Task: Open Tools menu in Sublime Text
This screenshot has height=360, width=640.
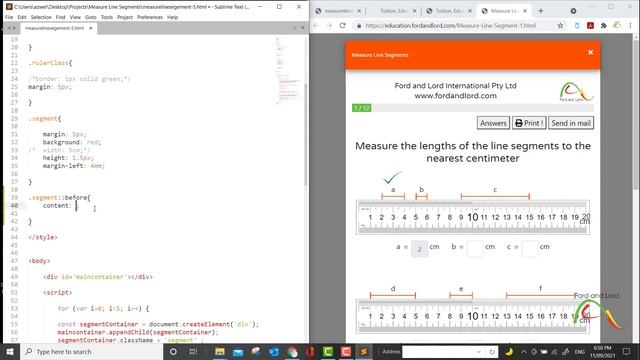Action: [107, 17]
